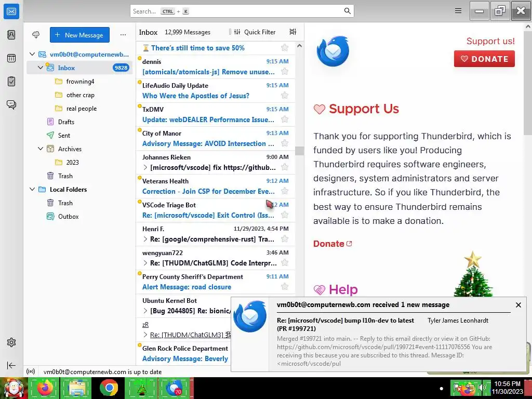This screenshot has width=532, height=399.
Task: Open the other crap folder
Action: pos(79,95)
